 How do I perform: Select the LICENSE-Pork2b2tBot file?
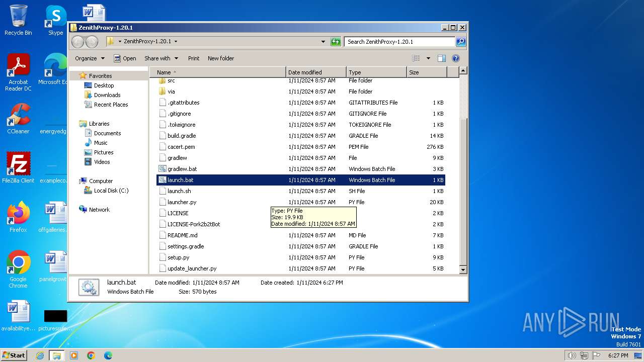301,224
